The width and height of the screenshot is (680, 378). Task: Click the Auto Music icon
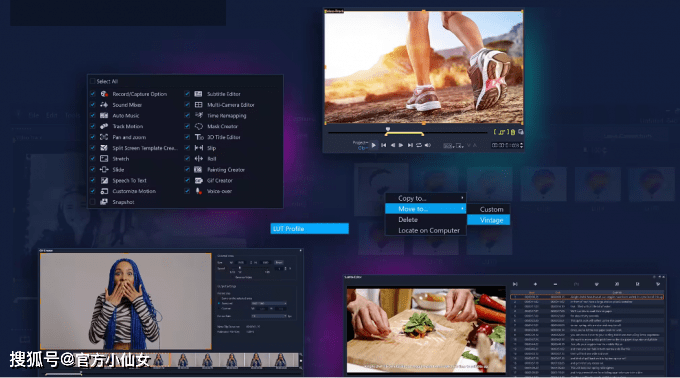104,115
